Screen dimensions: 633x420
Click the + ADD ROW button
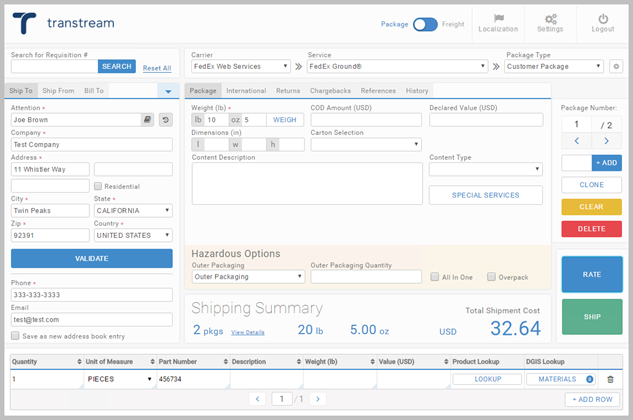(x=592, y=399)
